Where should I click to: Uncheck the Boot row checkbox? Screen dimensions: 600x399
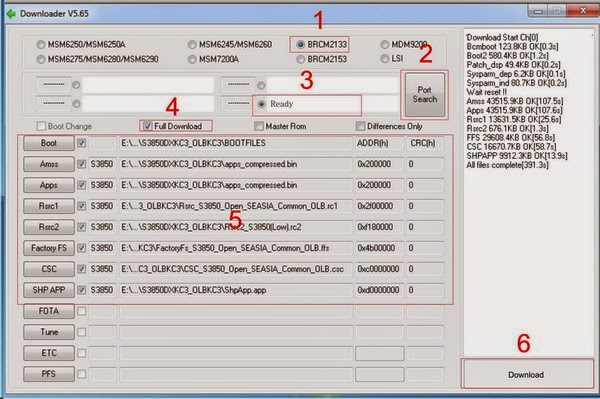click(x=82, y=143)
